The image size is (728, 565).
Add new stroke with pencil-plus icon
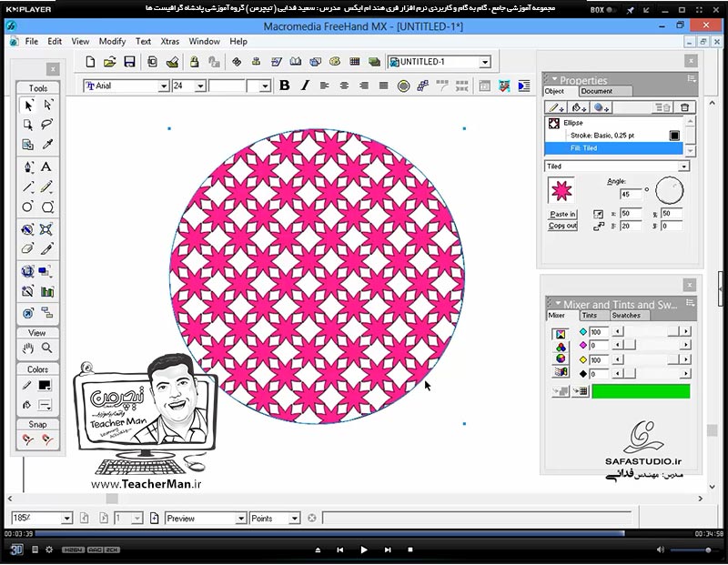coord(556,107)
